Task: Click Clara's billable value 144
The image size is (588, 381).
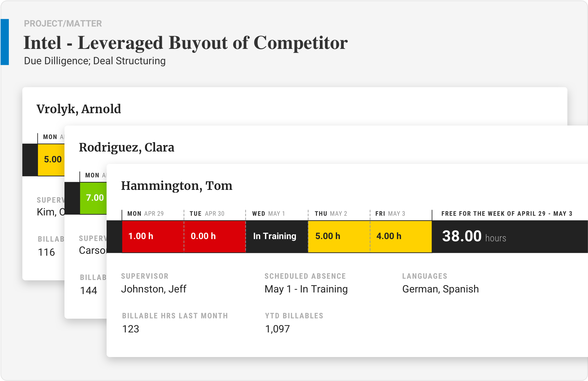Action: coord(88,291)
